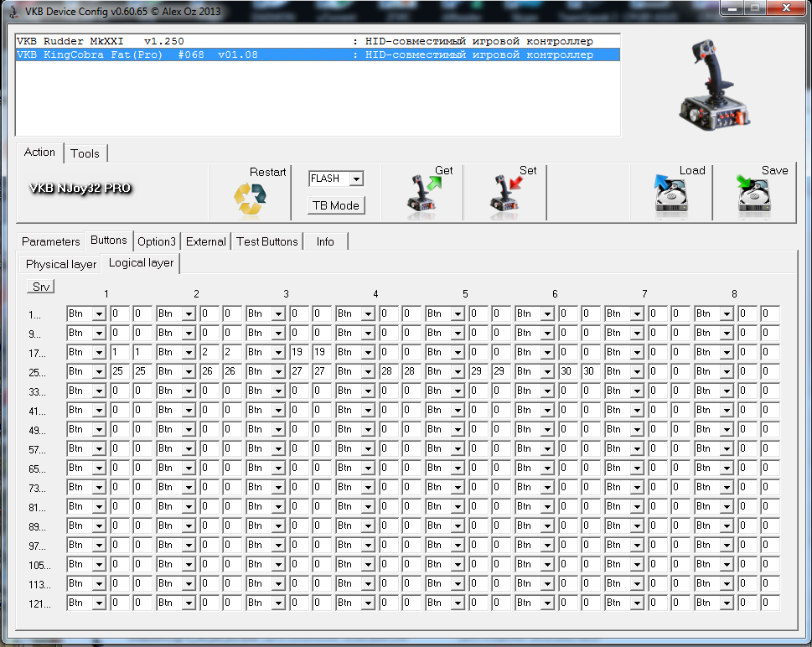This screenshot has height=647, width=812.
Task: Click the Load hard-drive icon
Action: [671, 194]
